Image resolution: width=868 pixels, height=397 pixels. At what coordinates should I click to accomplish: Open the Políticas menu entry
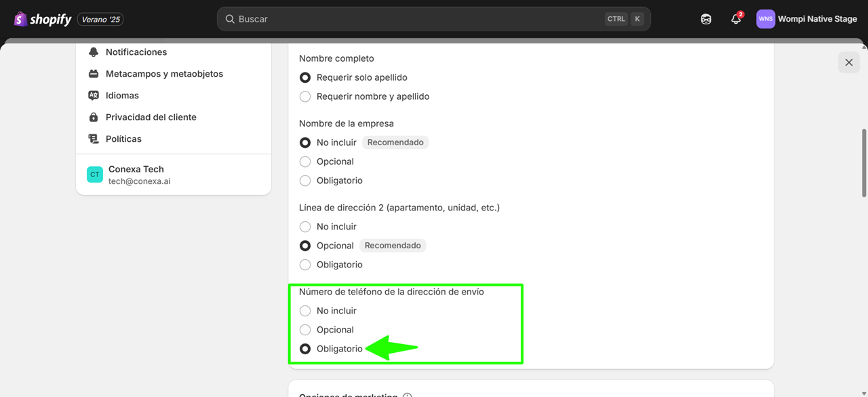(124, 138)
